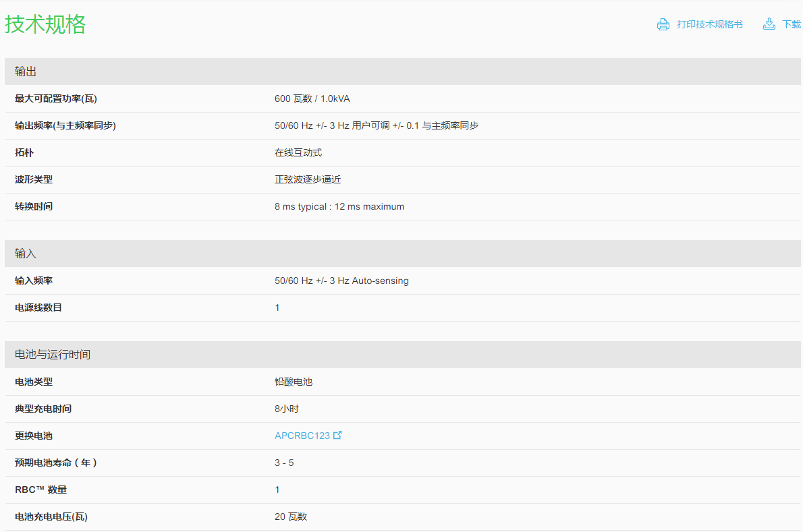Open the 打印技术规格书 link
This screenshot has height=532, width=803.
(709, 24)
